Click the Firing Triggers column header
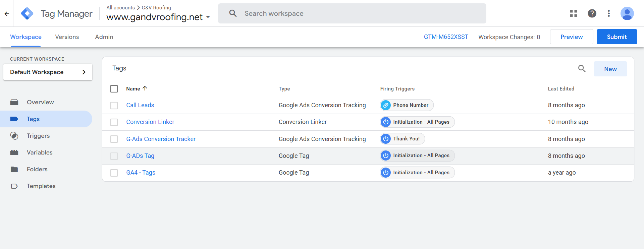The height and width of the screenshot is (249, 644). [x=397, y=89]
